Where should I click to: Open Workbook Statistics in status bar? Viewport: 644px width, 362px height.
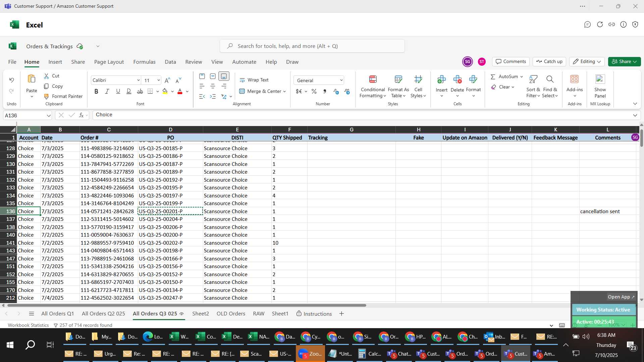click(28, 325)
